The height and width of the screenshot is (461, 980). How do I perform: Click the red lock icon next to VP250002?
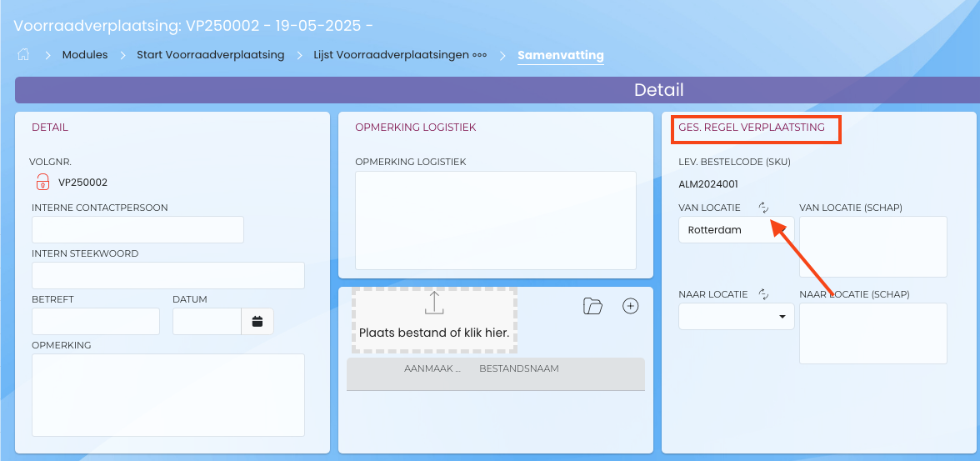point(42,182)
